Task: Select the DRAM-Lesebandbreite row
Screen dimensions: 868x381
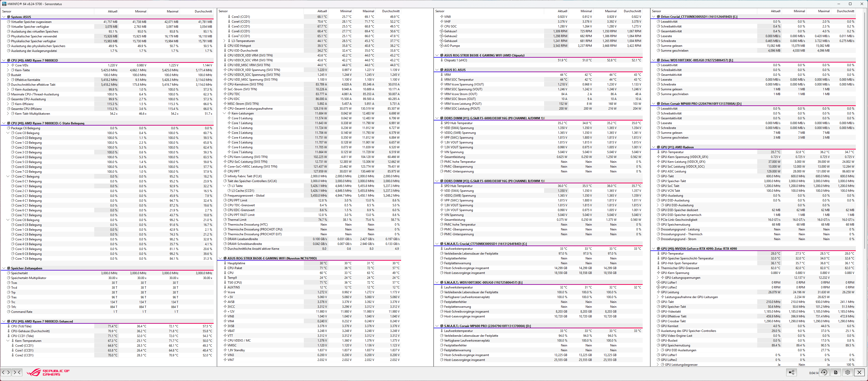Action: click(310, 239)
